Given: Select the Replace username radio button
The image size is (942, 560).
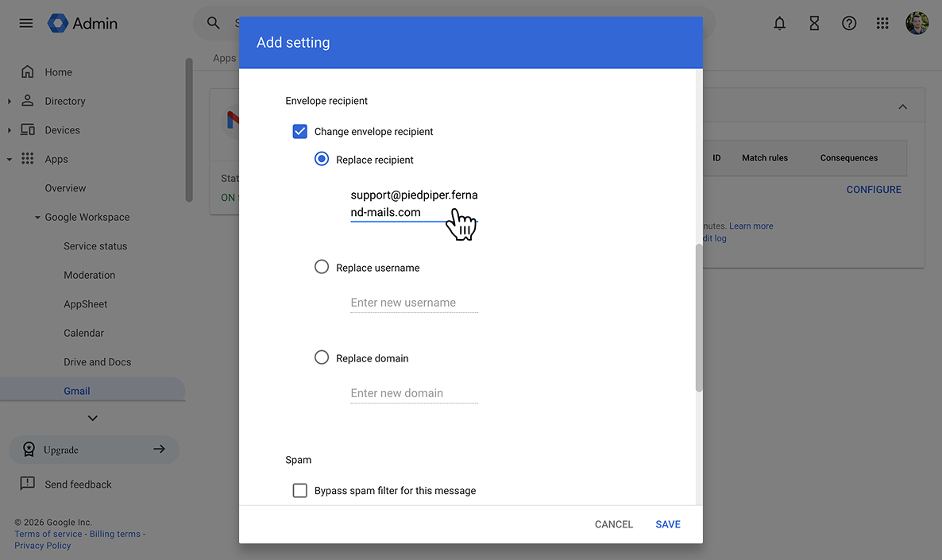Looking at the screenshot, I should click(x=321, y=266).
